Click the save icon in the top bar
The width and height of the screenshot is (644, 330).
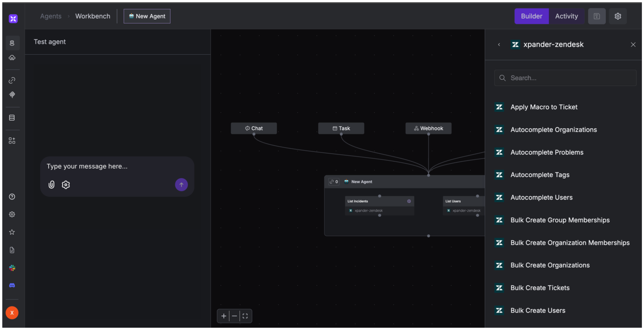coord(597,16)
